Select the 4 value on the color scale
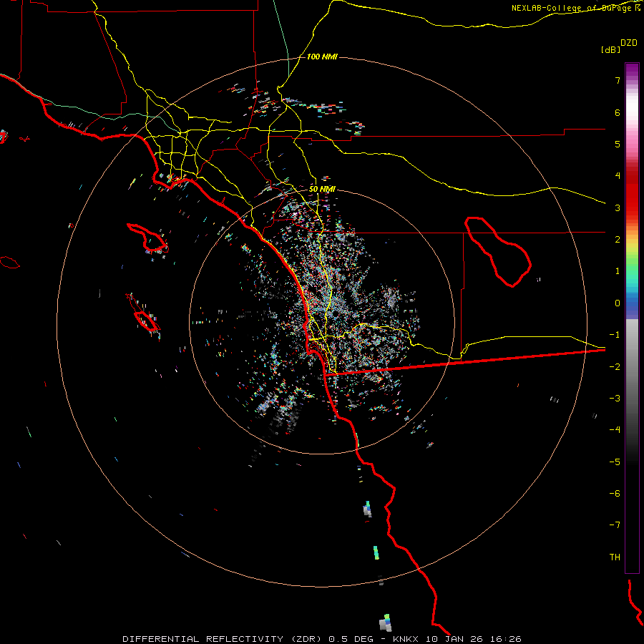 point(618,176)
